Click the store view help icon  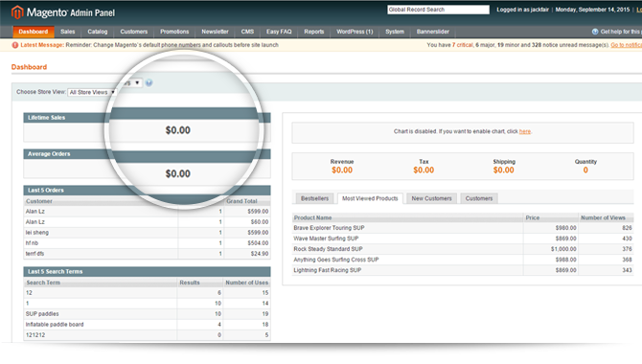pos(149,82)
